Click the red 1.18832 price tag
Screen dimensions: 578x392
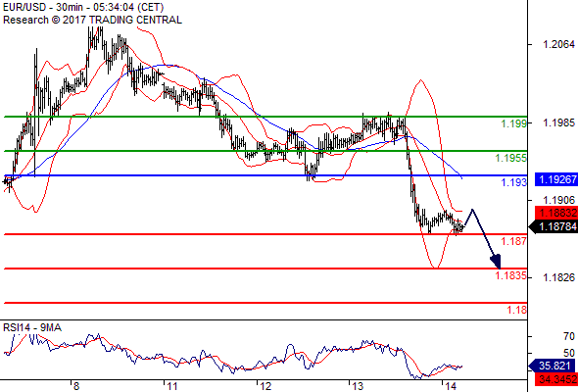coord(556,213)
